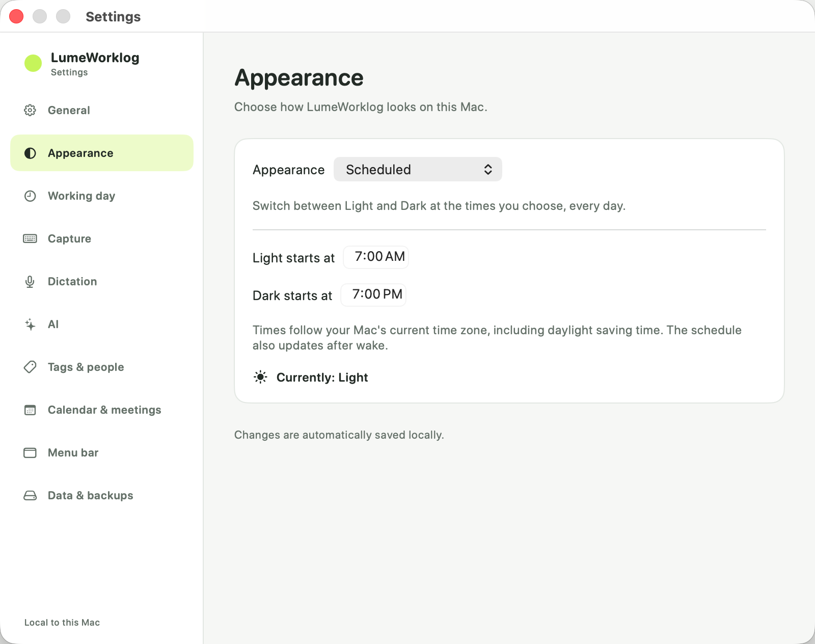Click the Tags & people tag icon

[30, 367]
